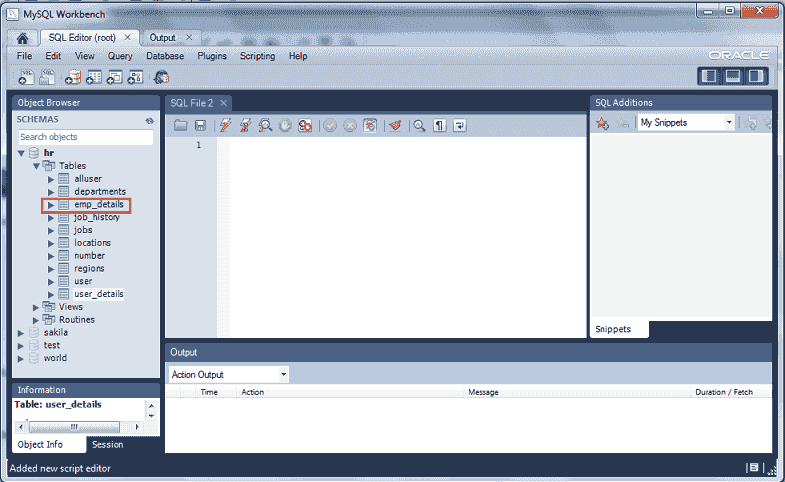Toggle left sidebar visibility
This screenshot has width=785, height=482.
(709, 76)
